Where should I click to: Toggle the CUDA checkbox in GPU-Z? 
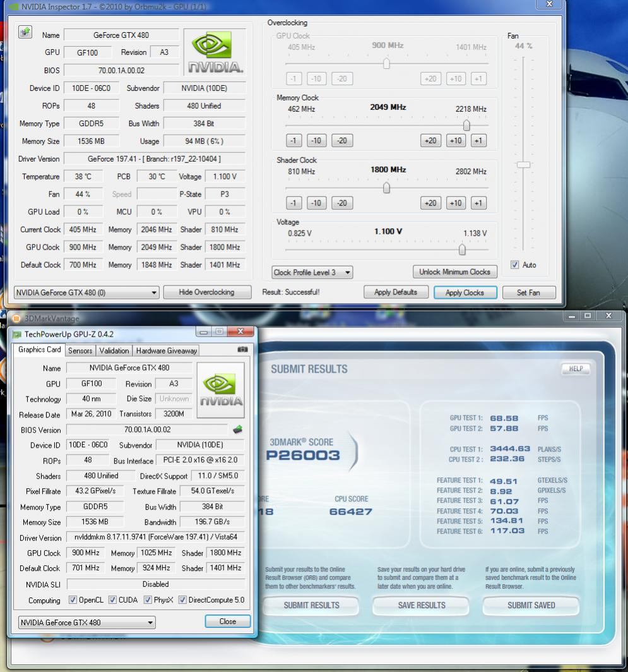click(112, 599)
